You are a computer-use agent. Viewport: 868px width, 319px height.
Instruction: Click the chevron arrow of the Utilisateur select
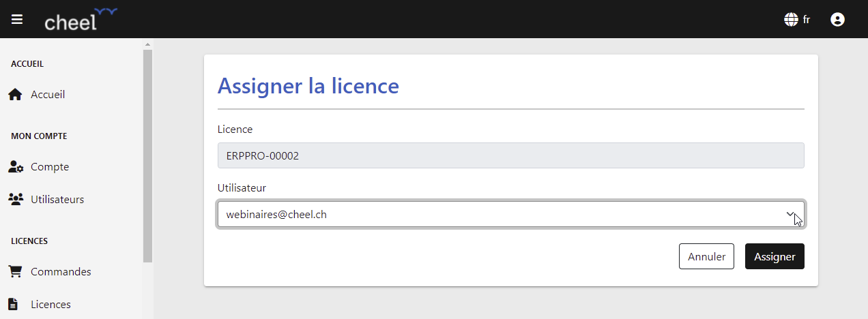[790, 214]
